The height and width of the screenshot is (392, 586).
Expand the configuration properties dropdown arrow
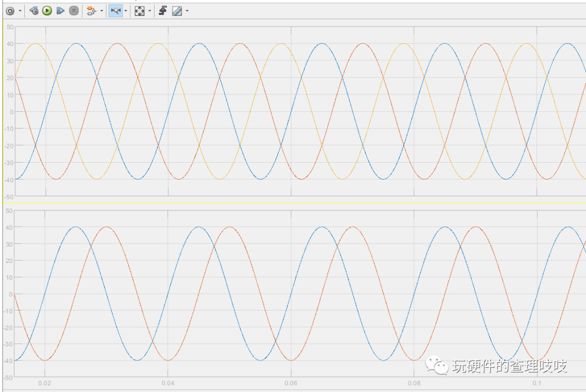20,11
